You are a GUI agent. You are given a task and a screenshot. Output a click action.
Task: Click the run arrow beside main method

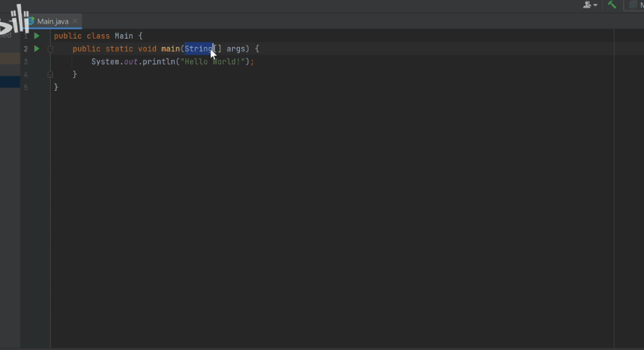coord(36,48)
